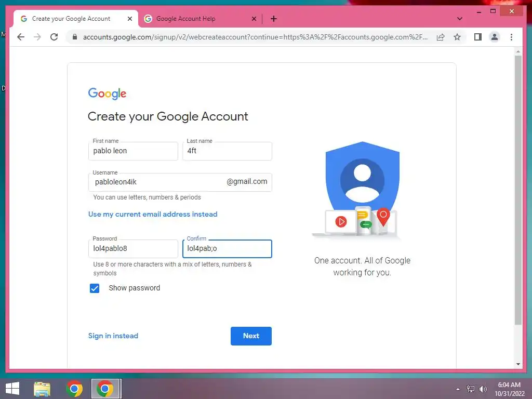Bookmark this page with the star icon
Screen dimensions: 532x399
pos(457,37)
